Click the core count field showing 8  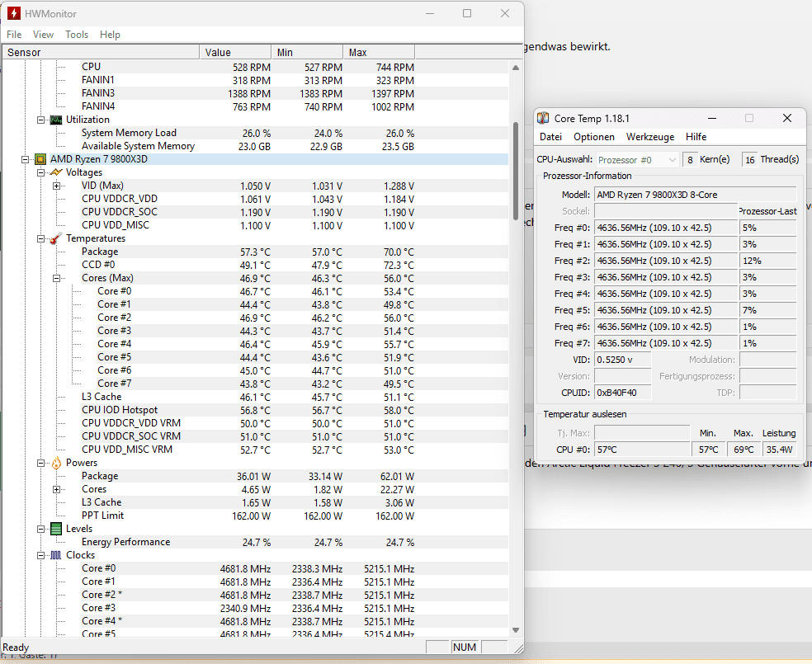pos(690,160)
